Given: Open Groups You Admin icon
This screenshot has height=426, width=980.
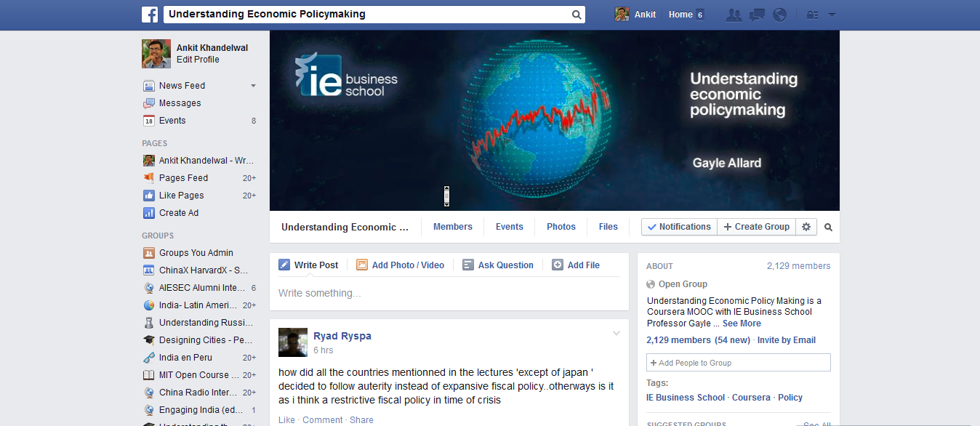Looking at the screenshot, I should click(149, 253).
